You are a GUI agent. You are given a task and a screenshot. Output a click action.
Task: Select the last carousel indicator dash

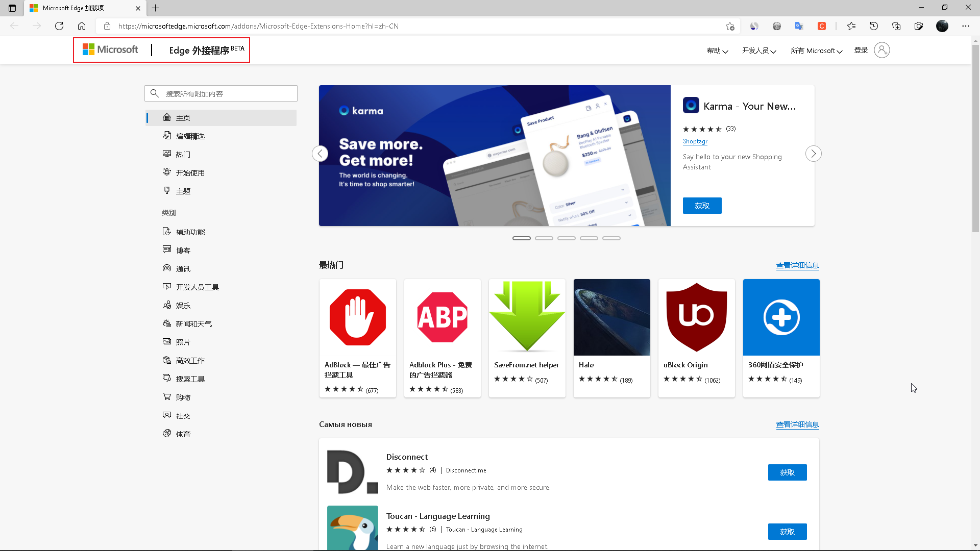click(x=611, y=238)
